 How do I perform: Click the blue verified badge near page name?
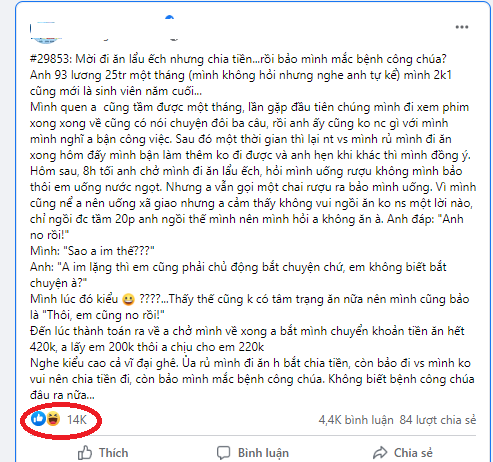pos(170,17)
